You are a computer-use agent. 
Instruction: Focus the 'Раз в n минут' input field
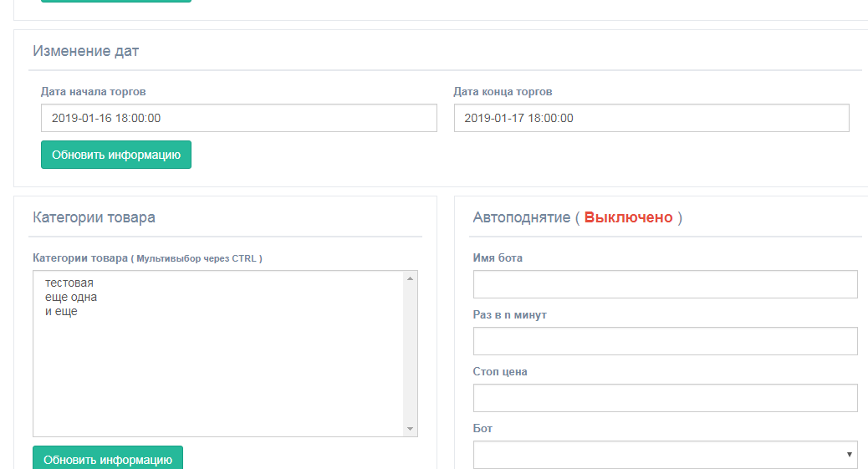665,341
